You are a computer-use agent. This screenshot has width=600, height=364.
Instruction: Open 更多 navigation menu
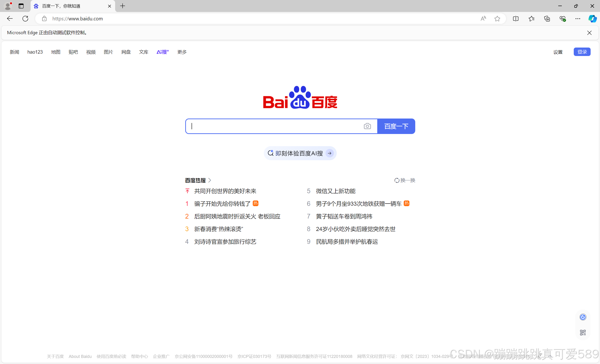(x=182, y=52)
